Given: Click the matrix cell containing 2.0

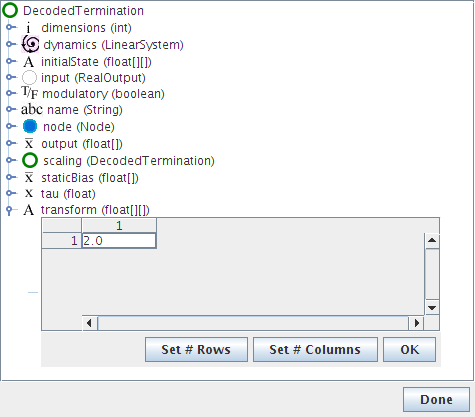Looking at the screenshot, I should pyautogui.click(x=119, y=241).
